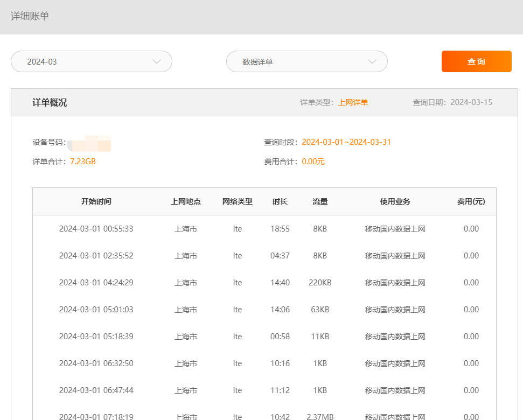The image size is (523, 420).
Task: Click the chevron arrow in month selector
Action: coord(156,62)
